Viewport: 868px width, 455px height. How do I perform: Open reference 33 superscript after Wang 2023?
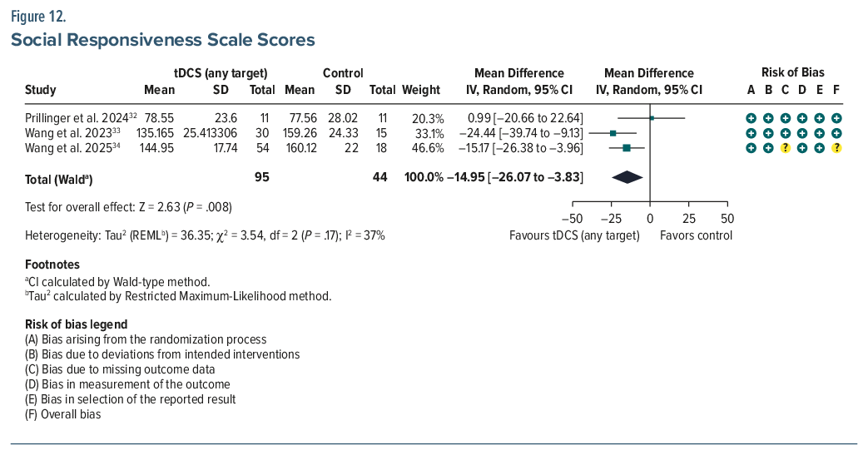click(x=98, y=131)
